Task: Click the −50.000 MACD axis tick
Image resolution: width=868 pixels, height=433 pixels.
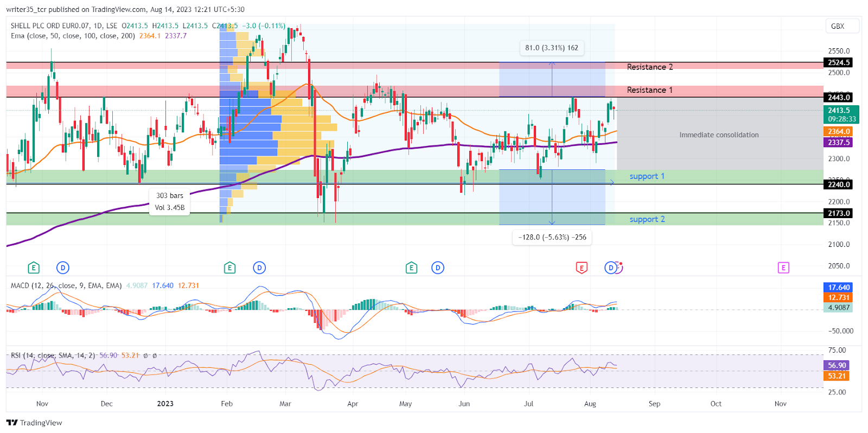Action: pyautogui.click(x=841, y=331)
